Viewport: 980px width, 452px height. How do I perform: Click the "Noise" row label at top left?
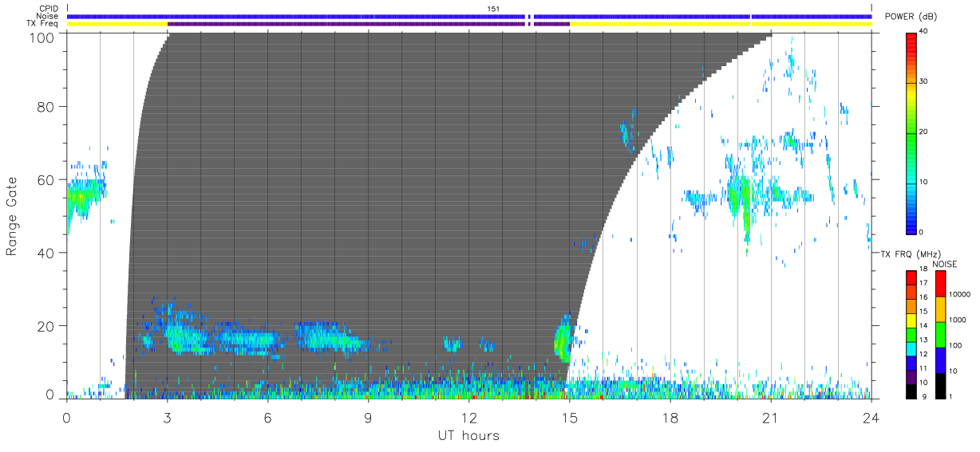click(x=49, y=16)
